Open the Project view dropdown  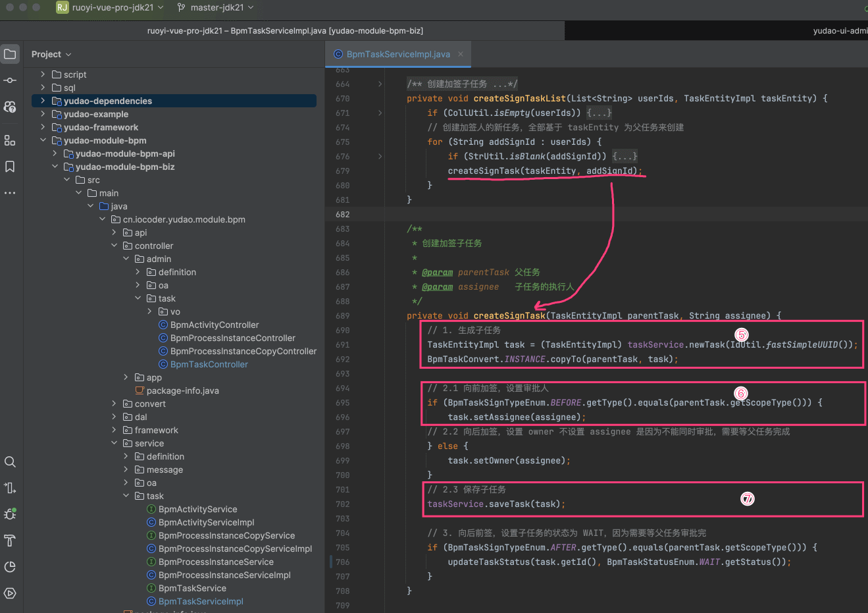point(51,55)
